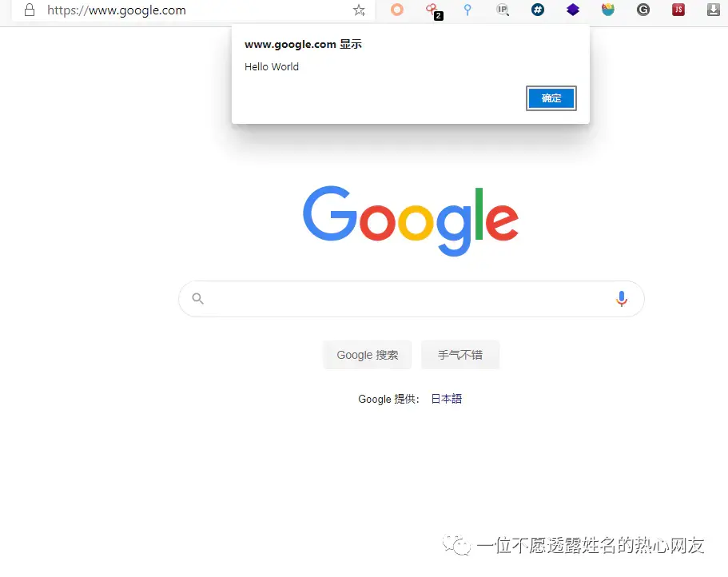Open the IP lookup extension icon
728x577 pixels.
(503, 10)
